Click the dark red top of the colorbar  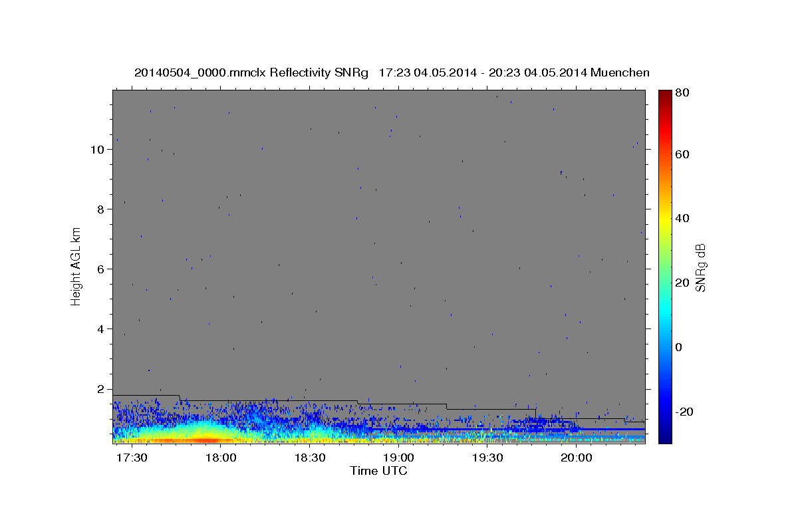(x=664, y=94)
